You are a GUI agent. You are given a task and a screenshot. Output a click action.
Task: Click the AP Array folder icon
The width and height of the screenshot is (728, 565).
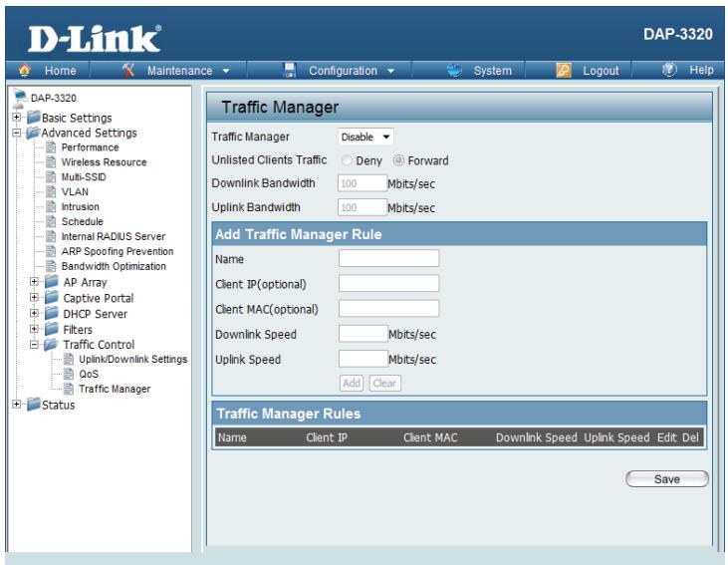[52, 282]
